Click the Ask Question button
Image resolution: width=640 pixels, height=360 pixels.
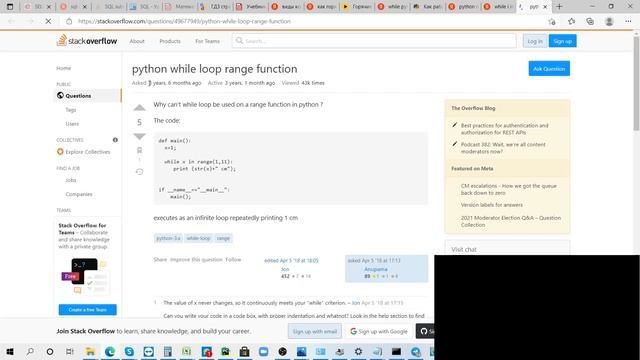(x=549, y=69)
